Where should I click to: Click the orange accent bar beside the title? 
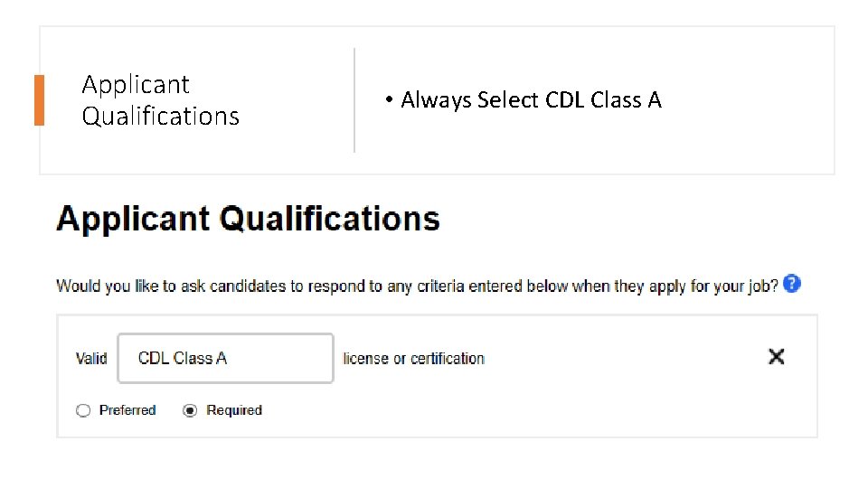[x=39, y=100]
